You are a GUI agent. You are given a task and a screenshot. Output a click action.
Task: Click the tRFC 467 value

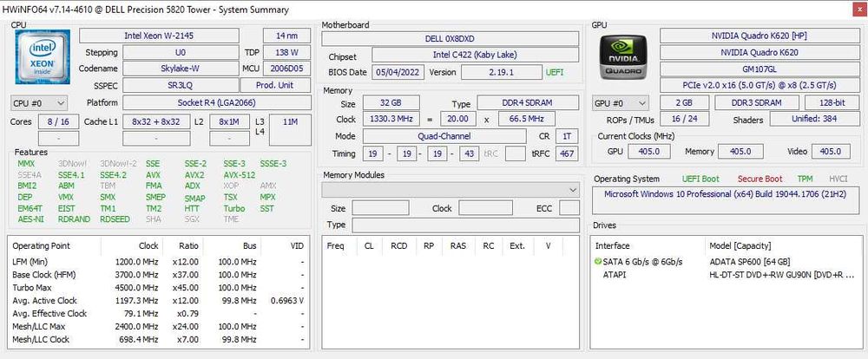pos(568,153)
